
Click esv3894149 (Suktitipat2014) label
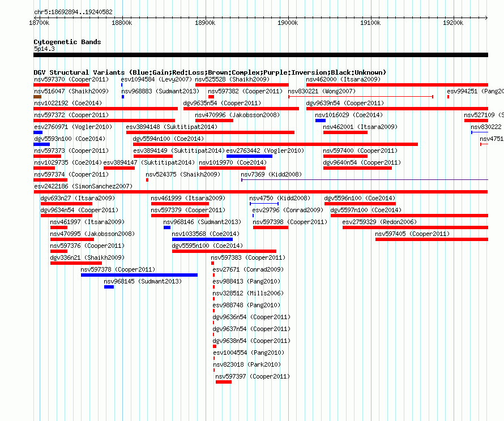pyautogui.click(x=179, y=151)
